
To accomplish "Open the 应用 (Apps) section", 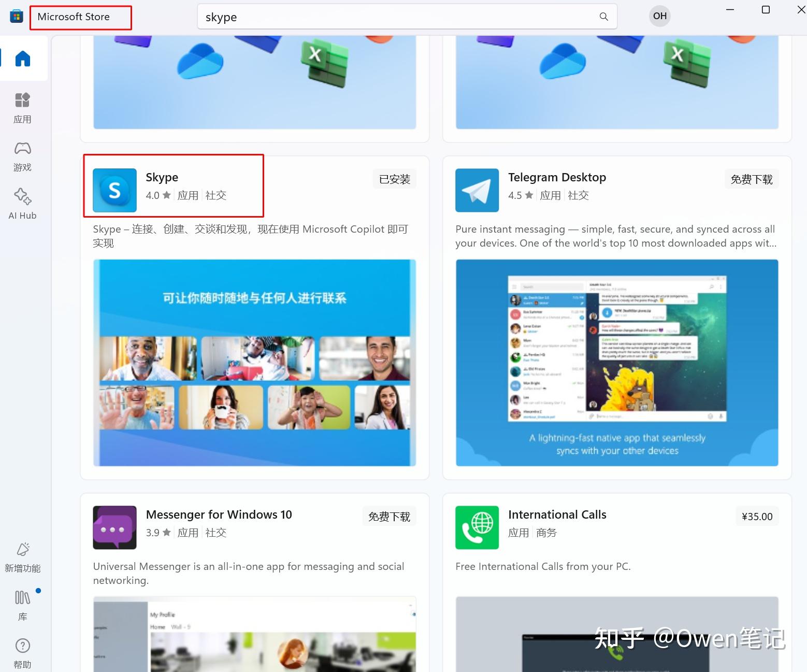I will 22,108.
